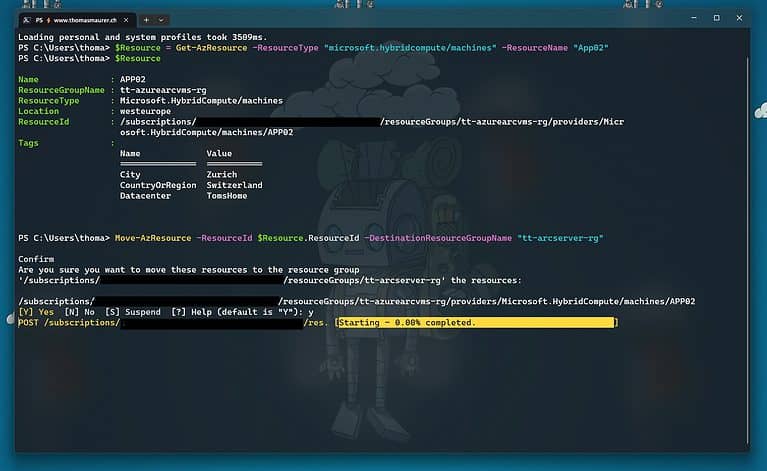This screenshot has width=767, height=471.
Task: Click the 'TomsHome' tag value
Action: pos(226,196)
